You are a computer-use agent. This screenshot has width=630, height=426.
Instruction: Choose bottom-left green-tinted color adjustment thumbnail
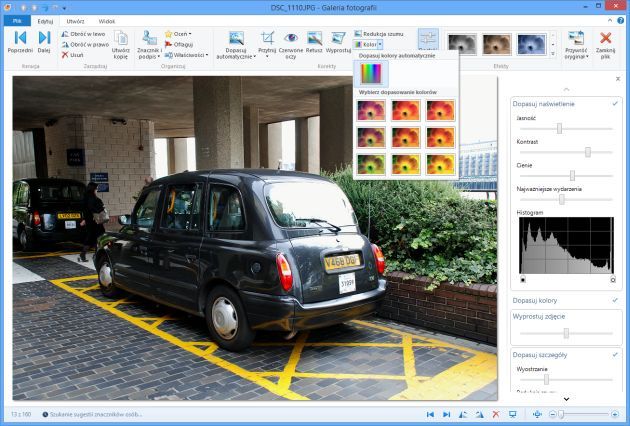pyautogui.click(x=371, y=164)
